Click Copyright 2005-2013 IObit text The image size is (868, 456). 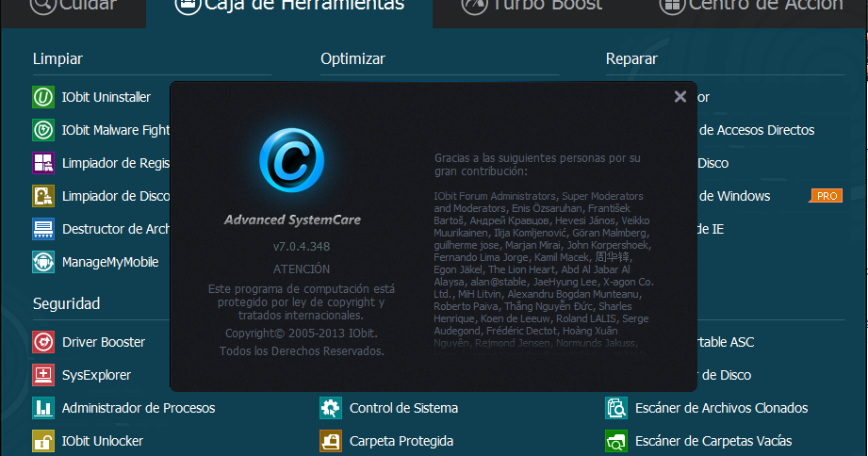point(302,334)
